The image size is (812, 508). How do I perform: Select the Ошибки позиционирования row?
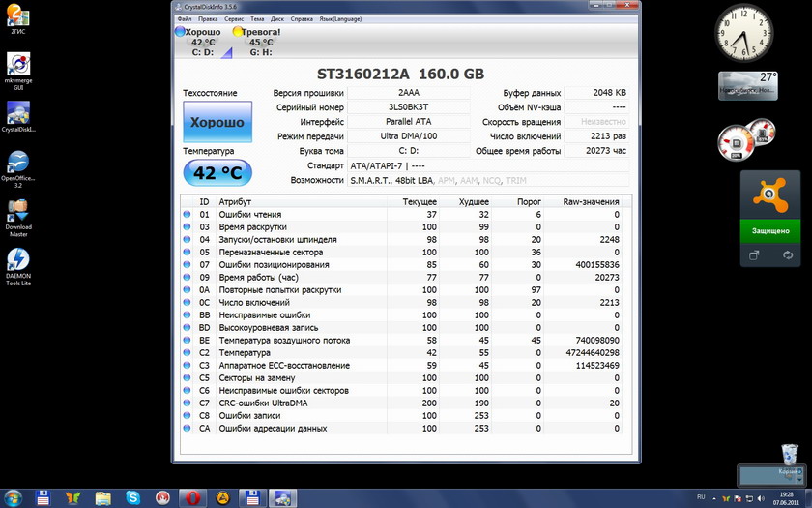click(x=402, y=264)
